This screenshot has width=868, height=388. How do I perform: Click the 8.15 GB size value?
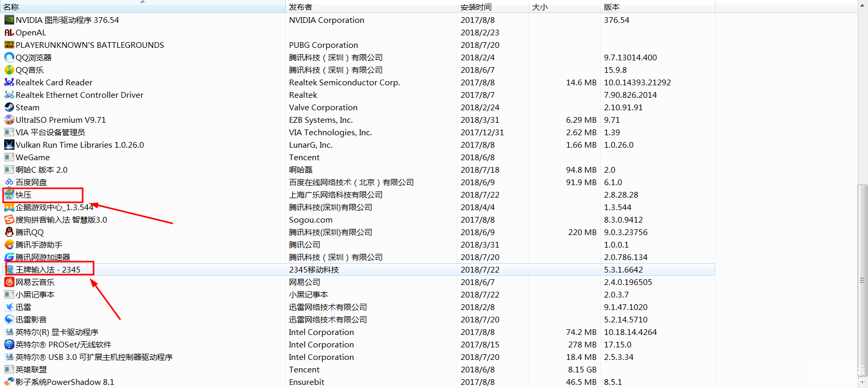(x=582, y=369)
